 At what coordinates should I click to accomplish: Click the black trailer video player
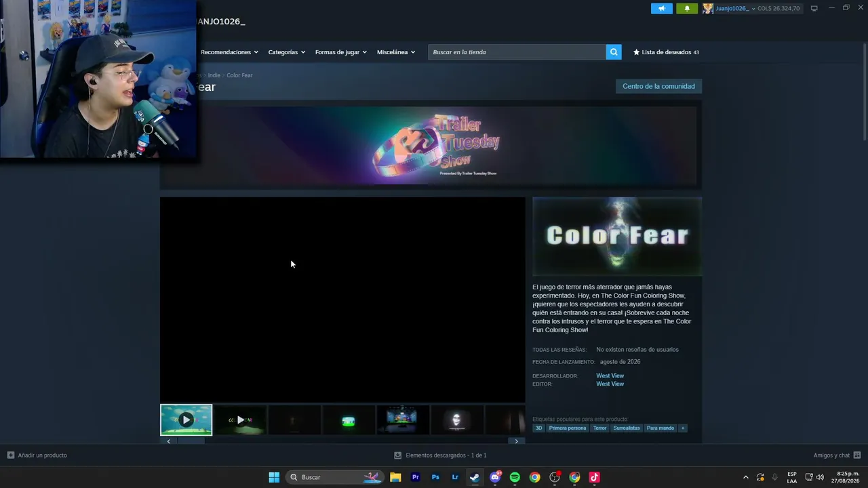pyautogui.click(x=342, y=300)
